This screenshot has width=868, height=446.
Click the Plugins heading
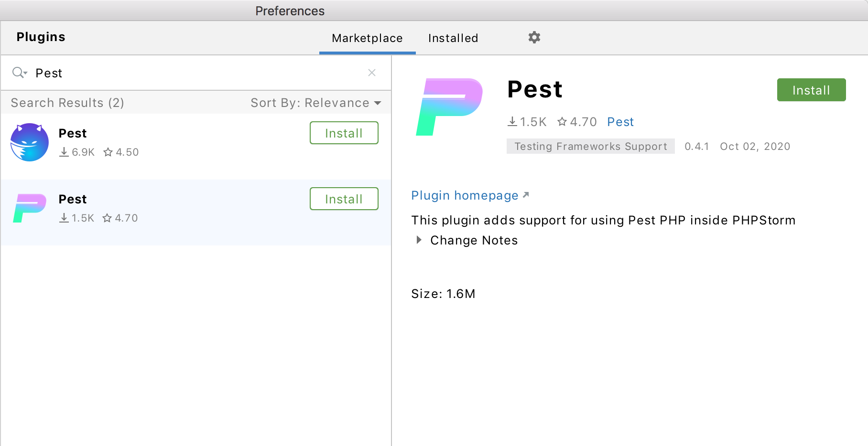pos(41,37)
